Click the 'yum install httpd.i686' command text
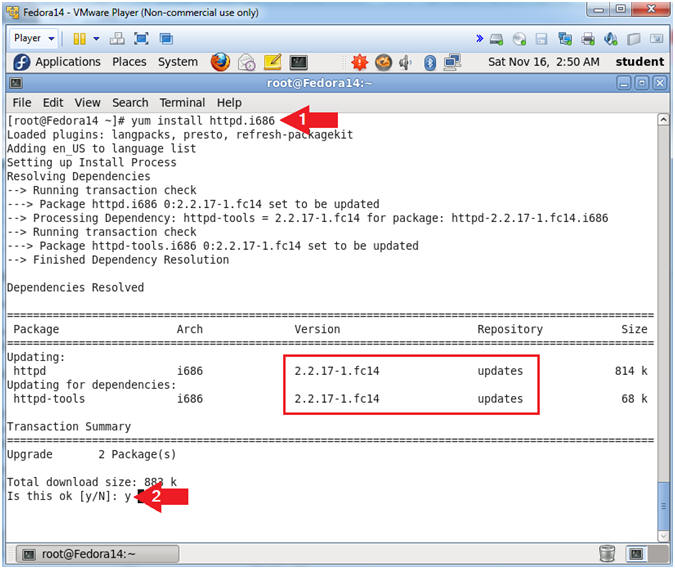The height and width of the screenshot is (569, 675). tap(203, 121)
